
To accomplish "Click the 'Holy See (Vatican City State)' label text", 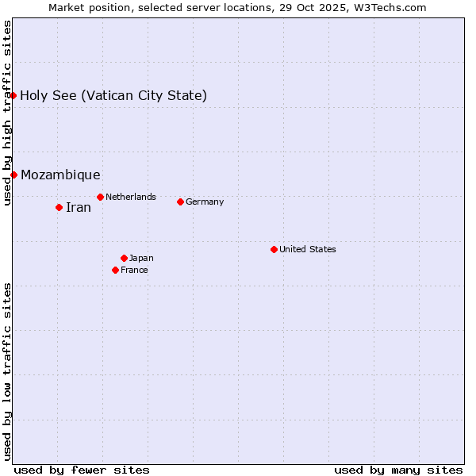I will pos(113,96).
